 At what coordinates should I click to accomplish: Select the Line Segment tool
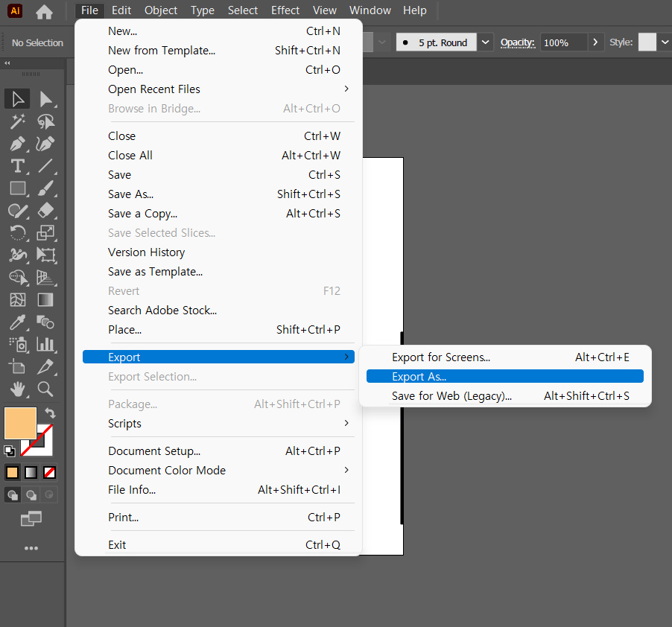point(45,166)
